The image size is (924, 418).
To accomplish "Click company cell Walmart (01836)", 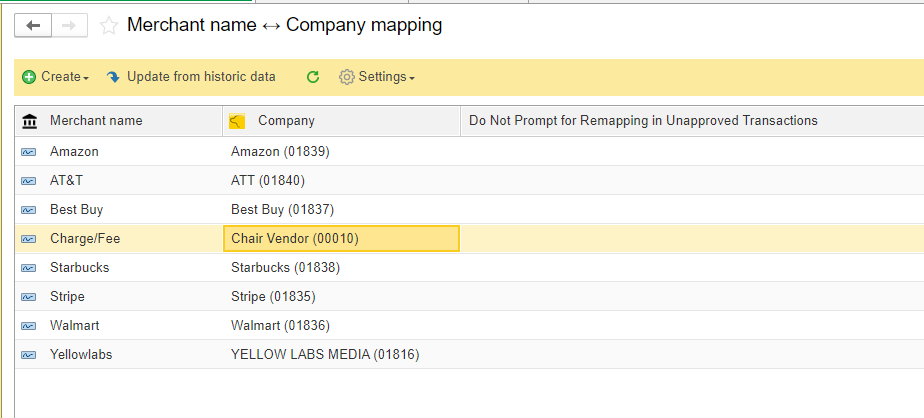I will 341,325.
